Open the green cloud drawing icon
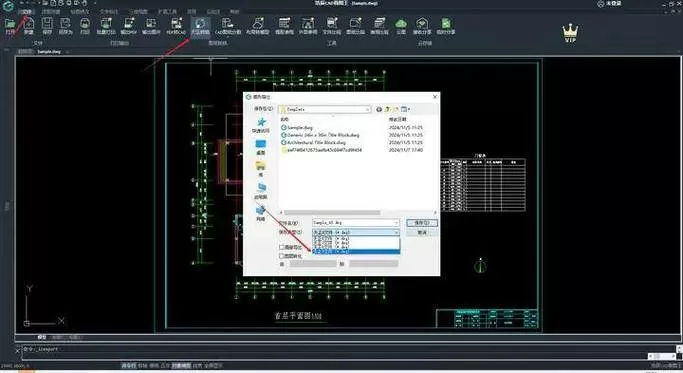Image resolution: width=683 pixels, height=373 pixels. (x=401, y=25)
